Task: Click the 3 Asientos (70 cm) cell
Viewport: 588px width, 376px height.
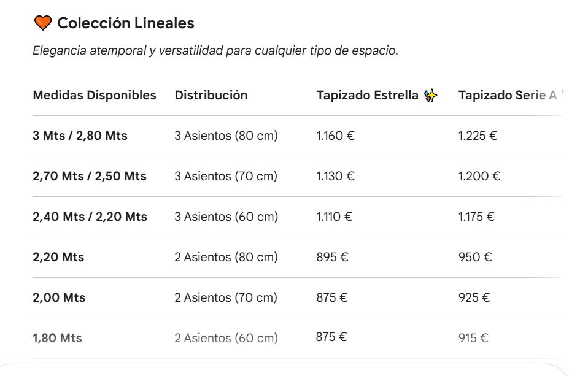Action: [226, 176]
